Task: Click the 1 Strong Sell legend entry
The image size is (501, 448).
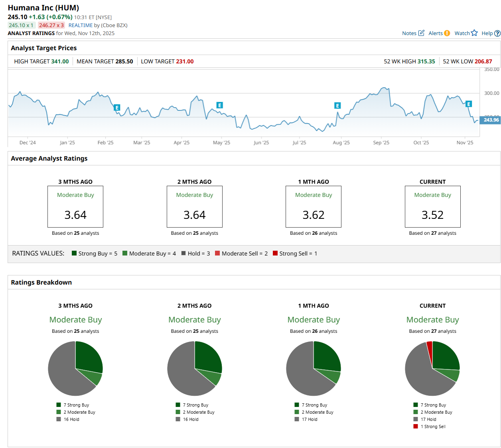Action: (x=432, y=426)
